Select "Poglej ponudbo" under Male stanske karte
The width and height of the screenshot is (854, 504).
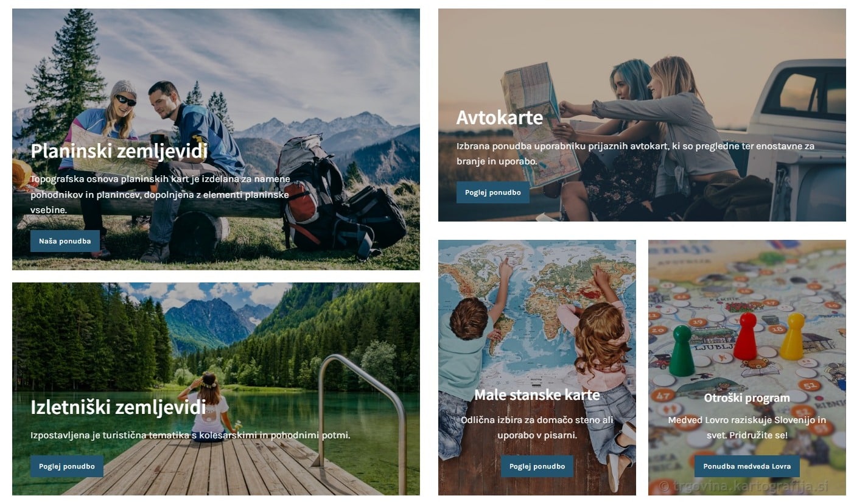537,466
